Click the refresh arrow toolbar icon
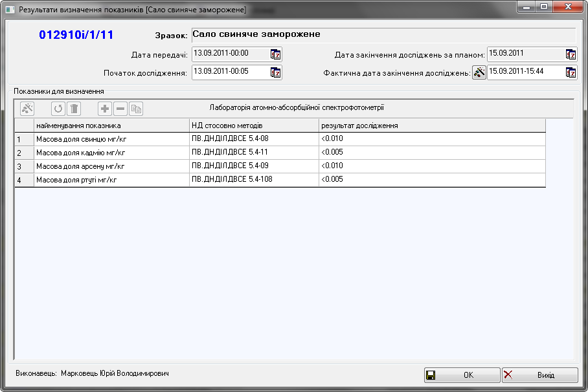 point(58,109)
